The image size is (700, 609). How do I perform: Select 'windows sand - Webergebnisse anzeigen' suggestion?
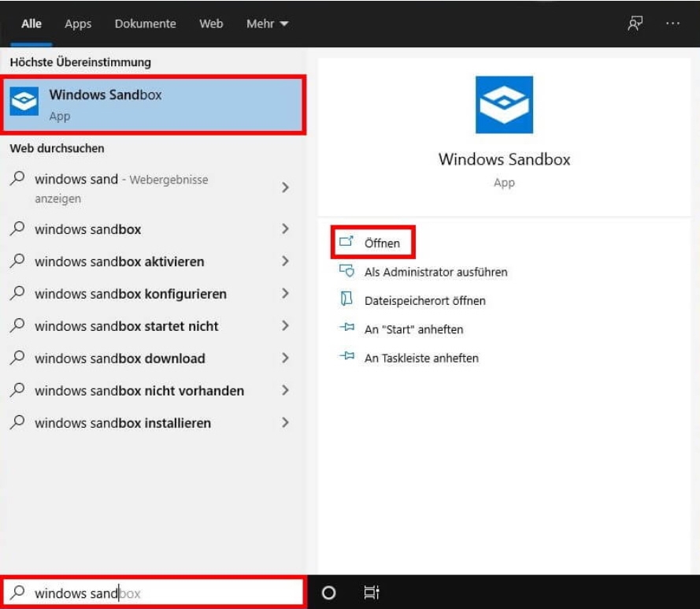coord(152,188)
